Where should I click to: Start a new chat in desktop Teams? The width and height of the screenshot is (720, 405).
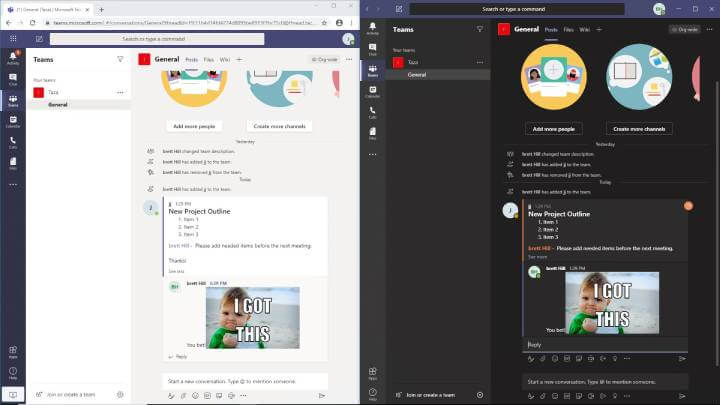tap(399, 9)
